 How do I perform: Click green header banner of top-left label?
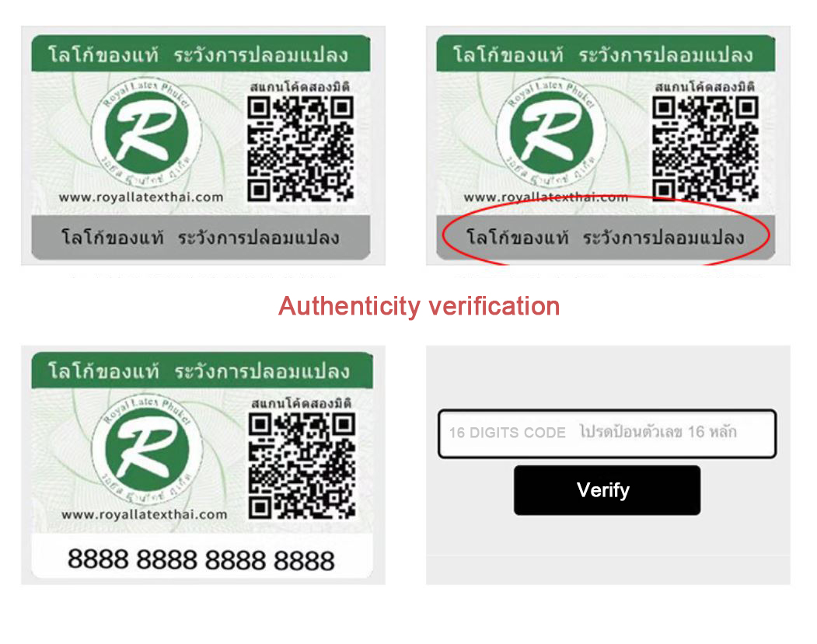click(x=201, y=53)
